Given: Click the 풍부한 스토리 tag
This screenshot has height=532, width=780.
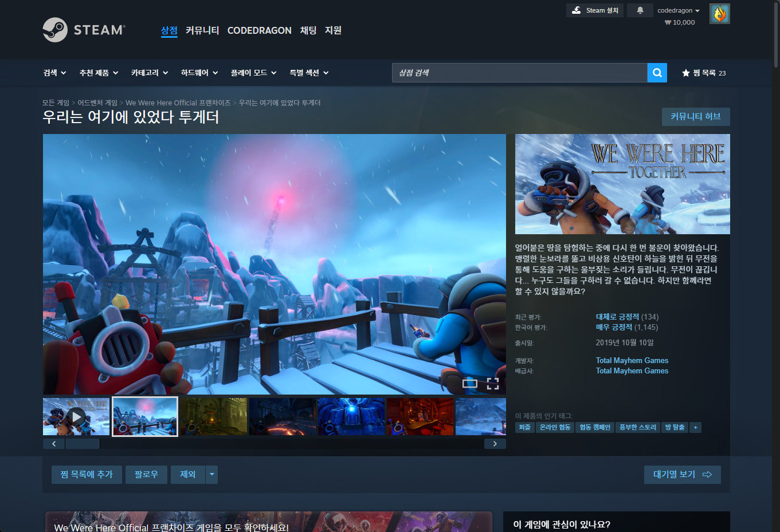Looking at the screenshot, I should [638, 428].
